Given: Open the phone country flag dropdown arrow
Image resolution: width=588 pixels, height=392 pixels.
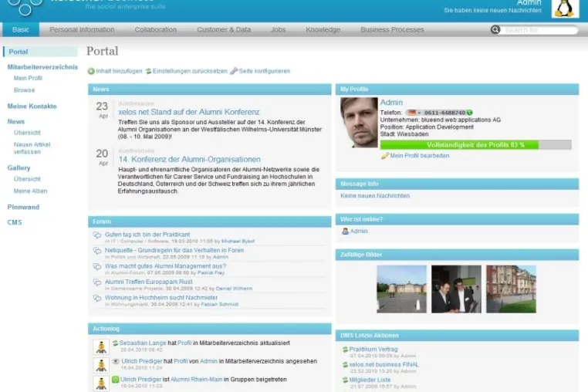Looking at the screenshot, I should [419, 113].
